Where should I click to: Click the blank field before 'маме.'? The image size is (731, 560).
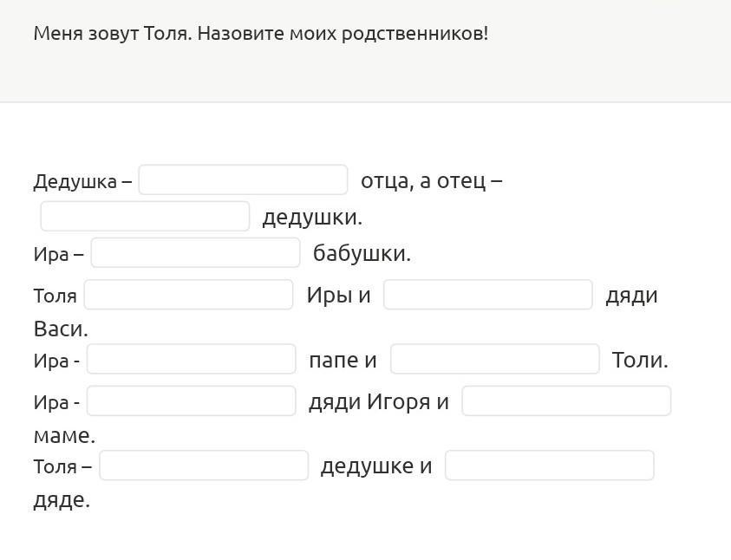(x=566, y=401)
